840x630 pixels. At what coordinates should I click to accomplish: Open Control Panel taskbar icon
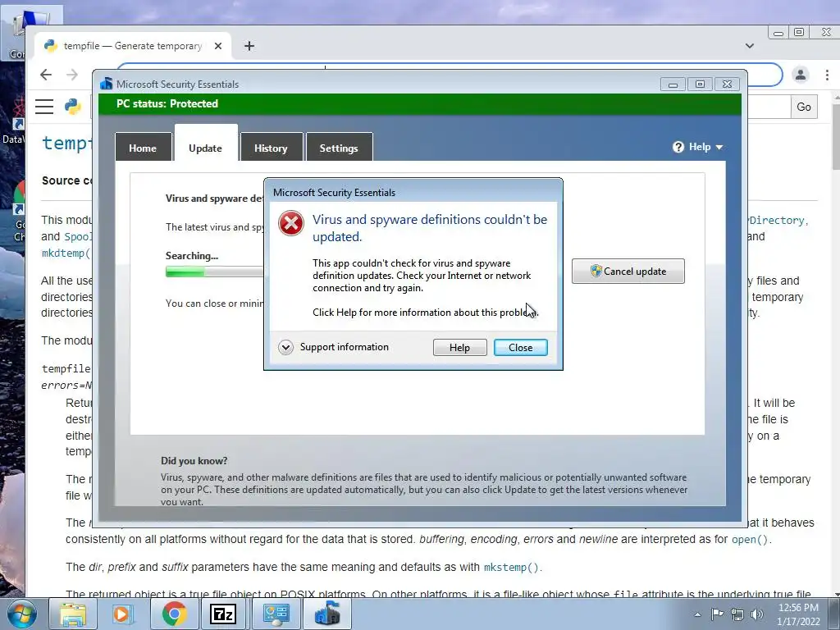click(275, 614)
